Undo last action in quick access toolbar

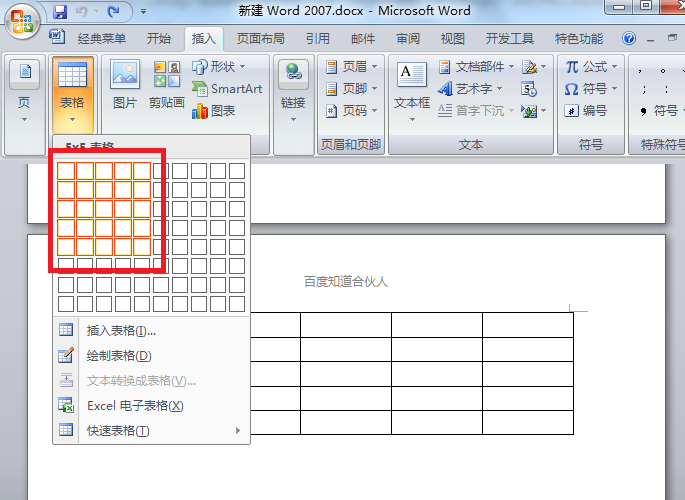[82, 12]
